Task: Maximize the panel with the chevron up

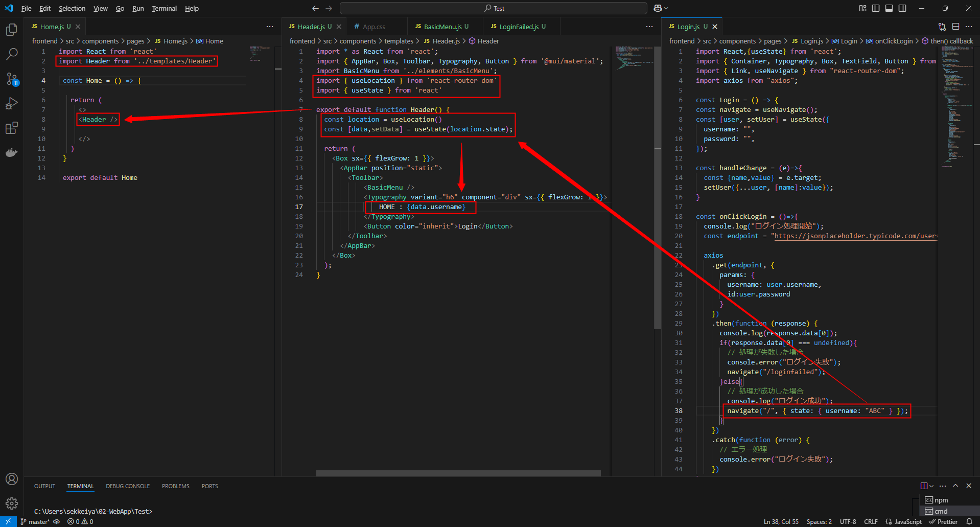Action: click(955, 486)
